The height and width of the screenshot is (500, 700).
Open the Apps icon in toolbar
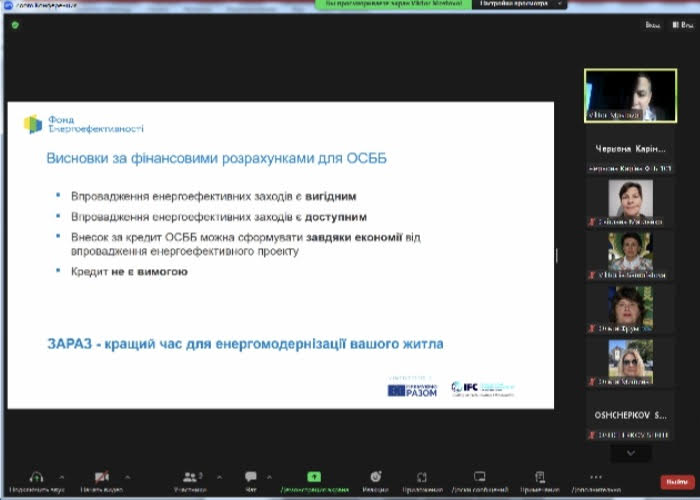point(423,477)
